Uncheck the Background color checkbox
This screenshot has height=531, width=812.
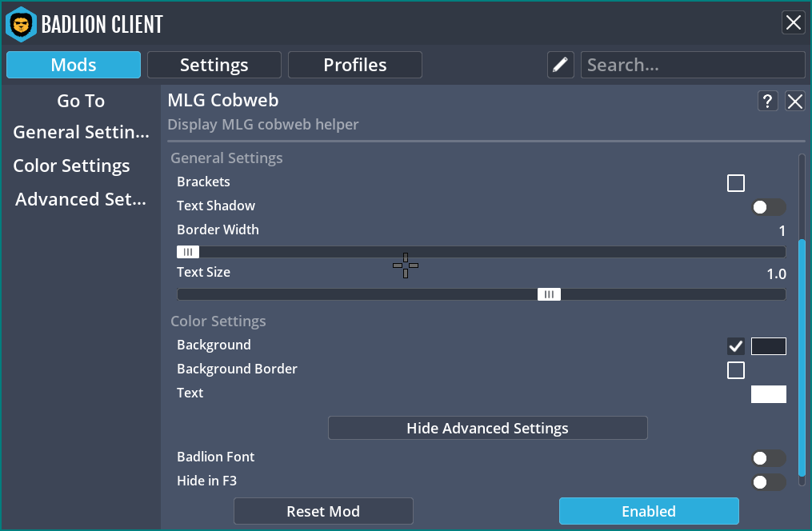(736, 346)
